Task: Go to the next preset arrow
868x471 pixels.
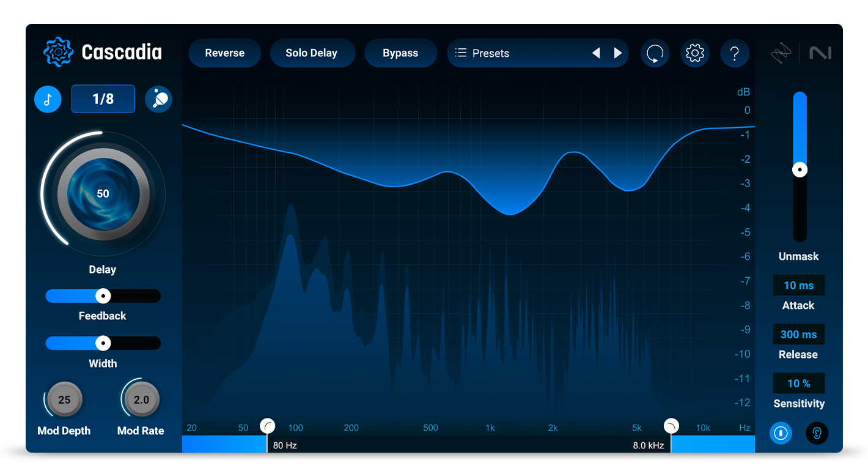Action: click(x=618, y=53)
